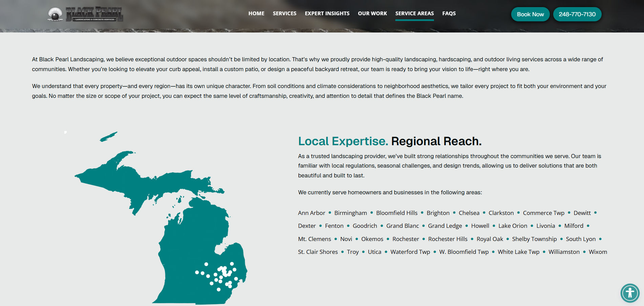Click Livonia in service areas
644x306 pixels.
pyautogui.click(x=546, y=226)
